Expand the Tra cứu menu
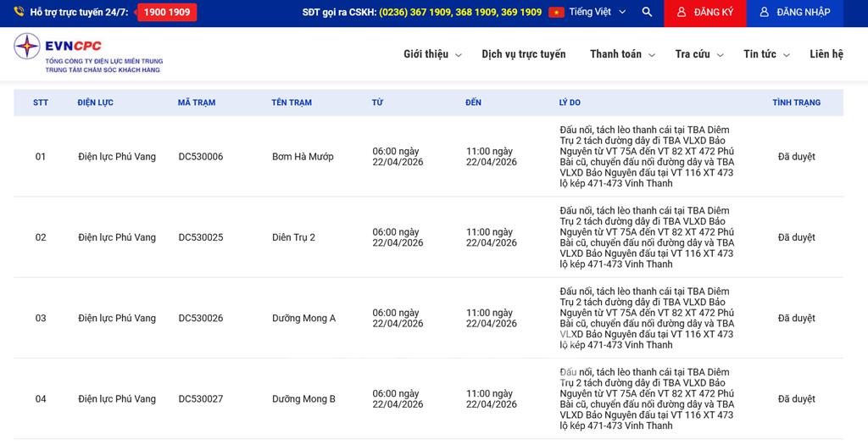Viewport: 868px width, 445px height. pyautogui.click(x=698, y=54)
